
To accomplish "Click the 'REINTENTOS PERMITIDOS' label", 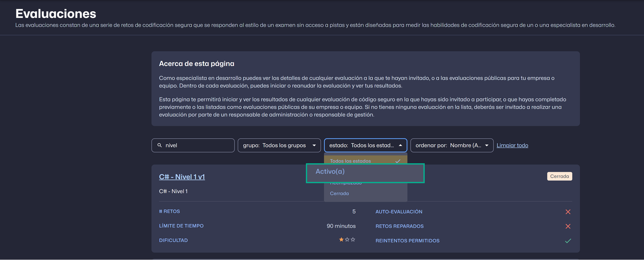I will 407,241.
